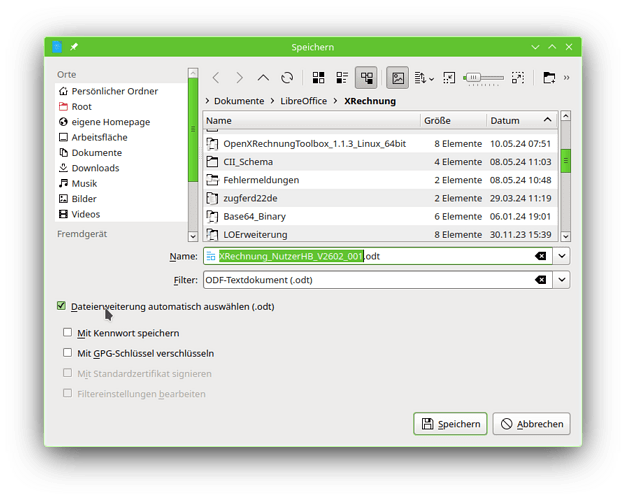Viewport: 627px width, 500px height.
Task: Open the Filter file type dropdown
Action: point(562,280)
